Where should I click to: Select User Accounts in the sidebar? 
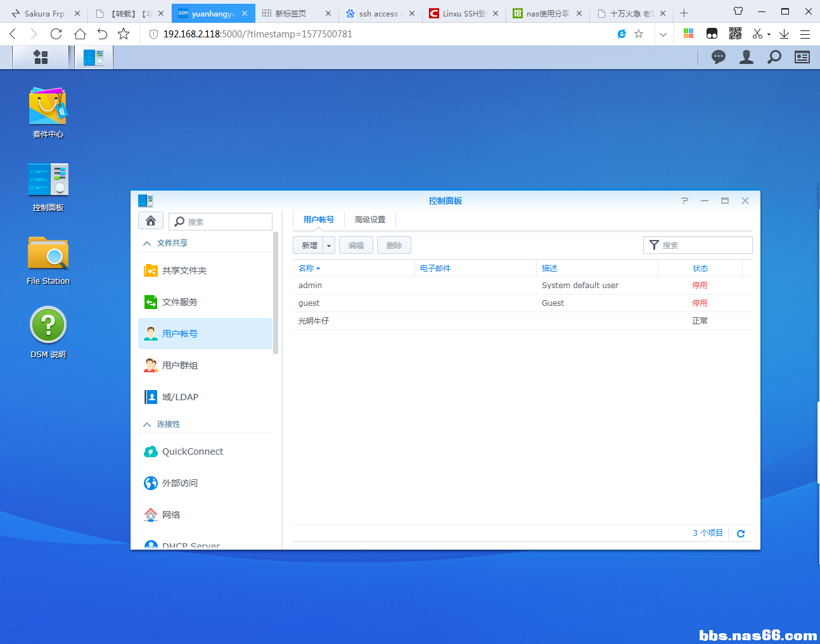pos(205,334)
